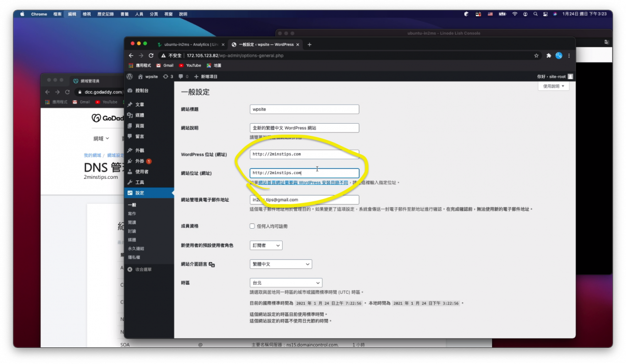Viewport: 626px width, 364px height.
Task: Click the Wi-Fi icon in menu bar
Action: click(514, 14)
